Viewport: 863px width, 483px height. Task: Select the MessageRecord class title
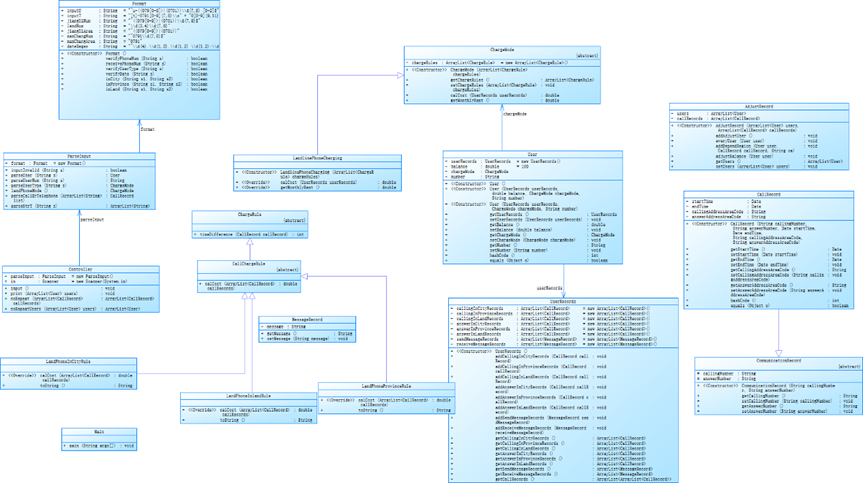tap(307, 320)
